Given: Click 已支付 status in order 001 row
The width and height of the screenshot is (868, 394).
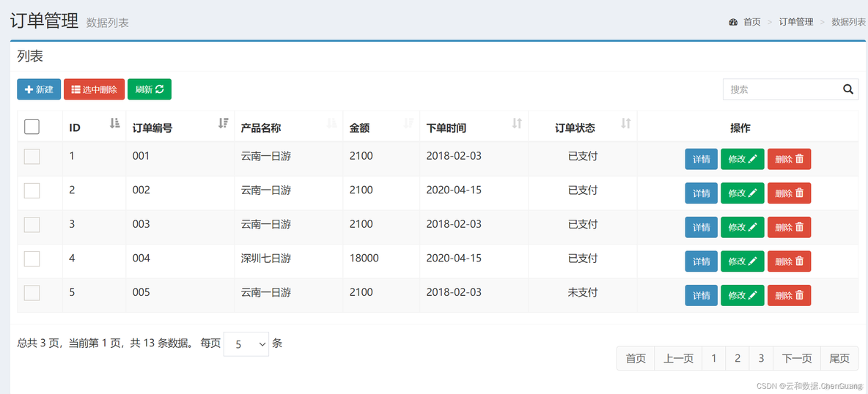Looking at the screenshot, I should tap(582, 156).
